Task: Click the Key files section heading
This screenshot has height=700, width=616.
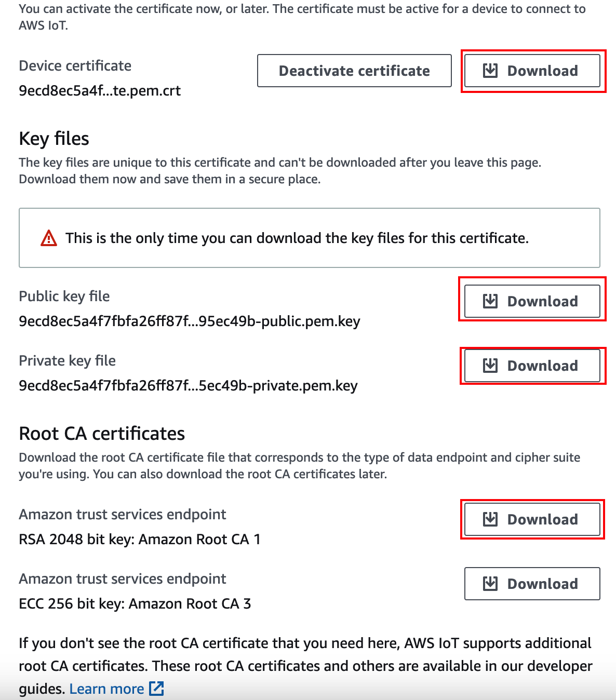Action: 53,138
